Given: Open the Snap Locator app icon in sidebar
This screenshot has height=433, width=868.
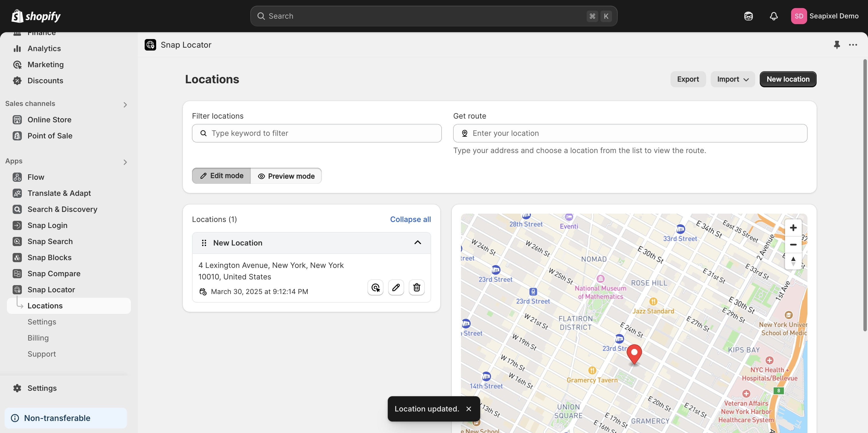Looking at the screenshot, I should [x=17, y=289].
